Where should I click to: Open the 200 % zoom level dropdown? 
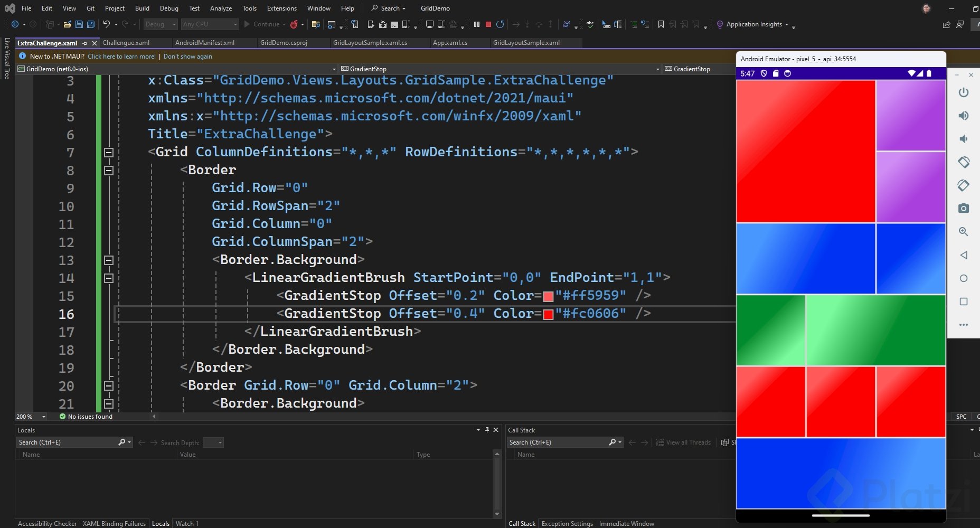[x=43, y=417]
